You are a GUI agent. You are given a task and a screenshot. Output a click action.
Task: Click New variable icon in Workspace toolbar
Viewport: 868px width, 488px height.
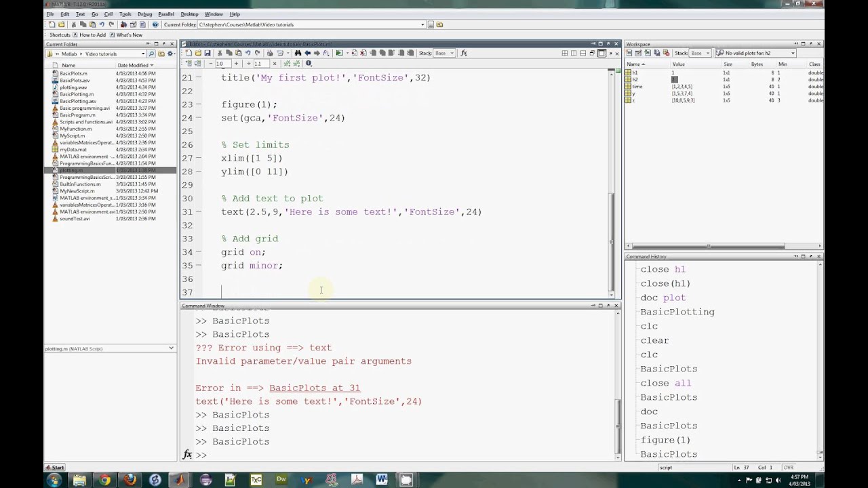pos(629,53)
